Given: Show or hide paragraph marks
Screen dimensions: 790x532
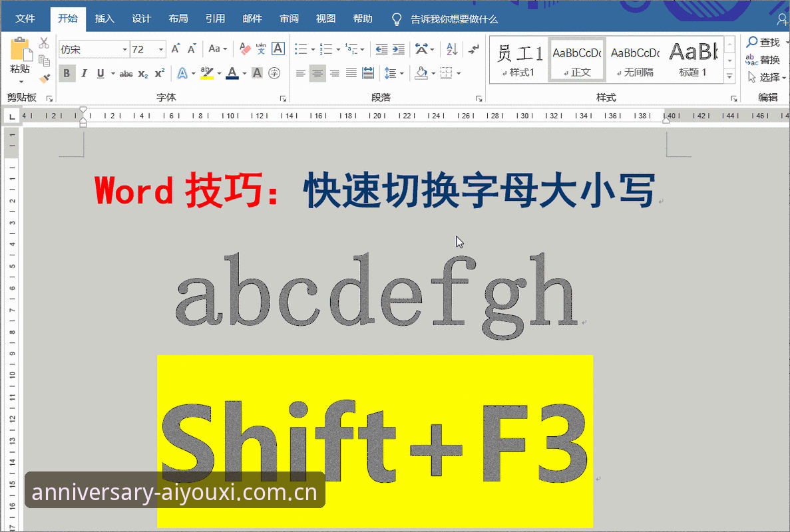Looking at the screenshot, I should [474, 49].
